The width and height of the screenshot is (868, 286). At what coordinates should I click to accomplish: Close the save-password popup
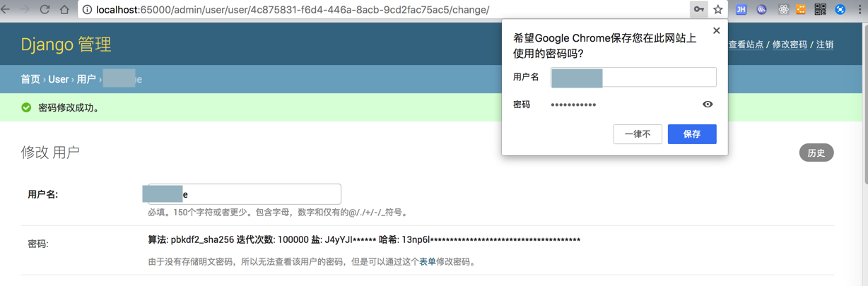pyautogui.click(x=716, y=30)
